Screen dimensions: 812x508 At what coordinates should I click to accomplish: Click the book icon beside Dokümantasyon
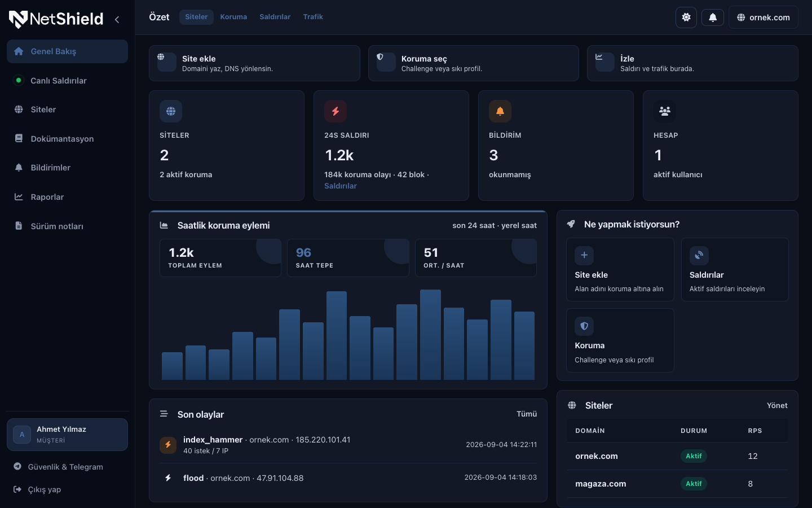(19, 138)
